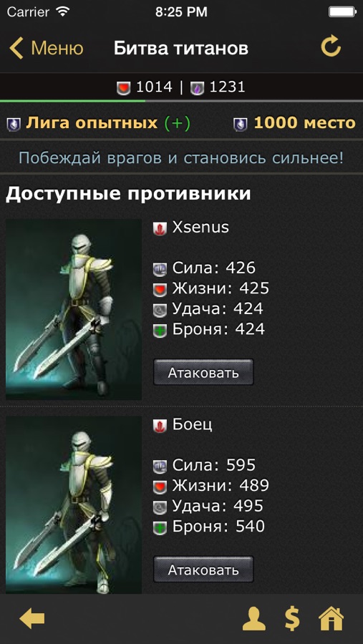
Task: Select the Xsenus player name
Action: [x=200, y=227]
